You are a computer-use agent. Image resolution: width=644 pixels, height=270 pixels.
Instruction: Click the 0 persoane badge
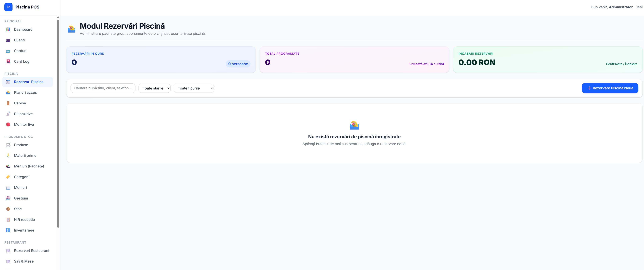[238, 64]
